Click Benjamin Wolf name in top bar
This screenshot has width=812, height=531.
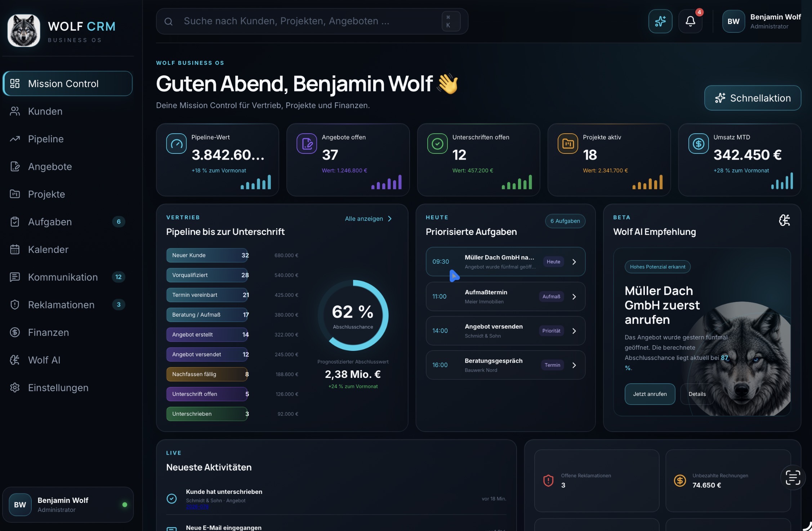pyautogui.click(x=775, y=17)
